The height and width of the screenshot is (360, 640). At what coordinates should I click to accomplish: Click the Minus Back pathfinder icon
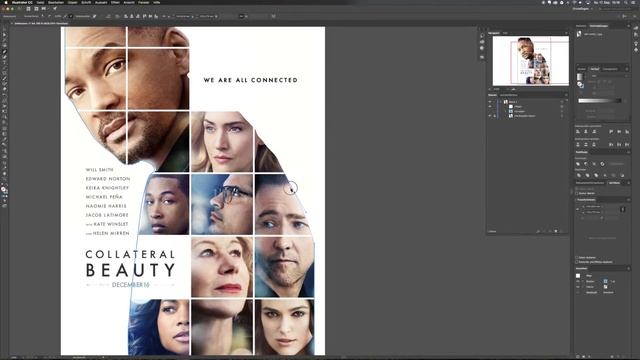(622, 175)
